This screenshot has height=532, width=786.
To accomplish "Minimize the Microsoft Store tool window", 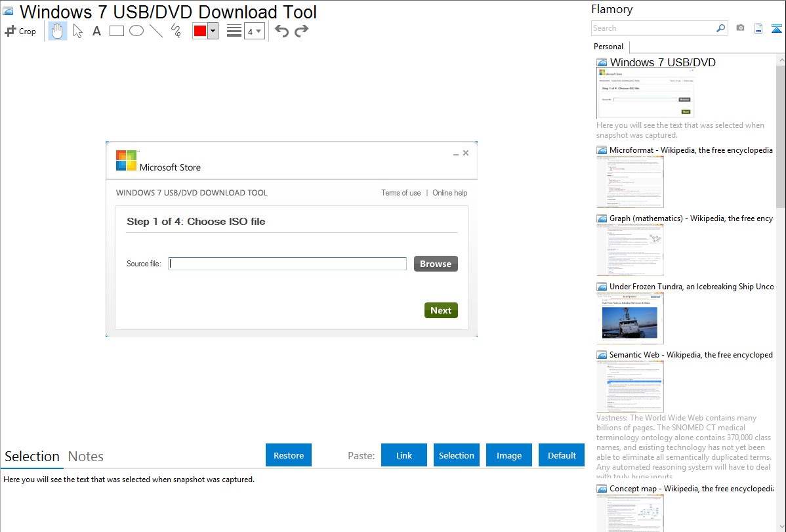I will click(x=456, y=153).
